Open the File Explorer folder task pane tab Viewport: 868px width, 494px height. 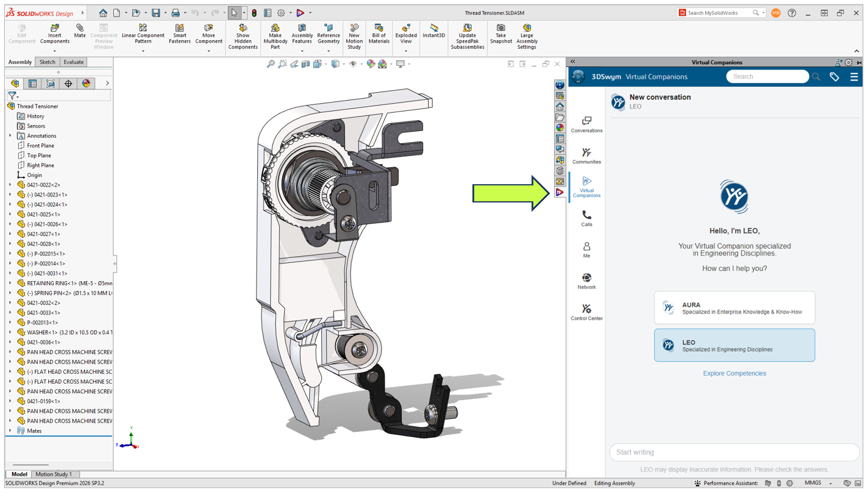point(560,117)
